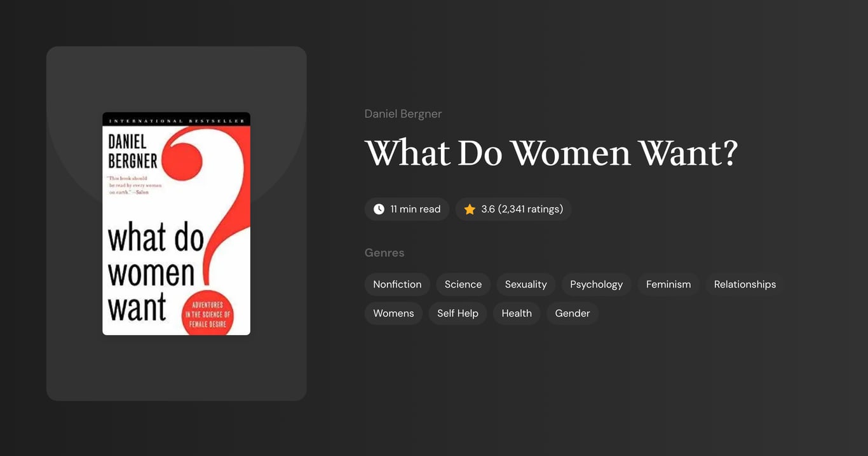This screenshot has width=868, height=456.
Task: Open the Gender genre
Action: (x=573, y=313)
